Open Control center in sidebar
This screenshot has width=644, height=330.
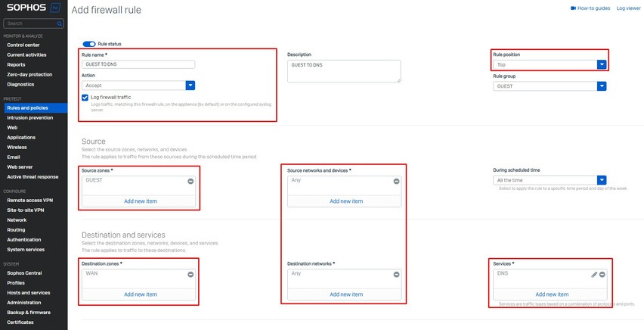pos(23,45)
